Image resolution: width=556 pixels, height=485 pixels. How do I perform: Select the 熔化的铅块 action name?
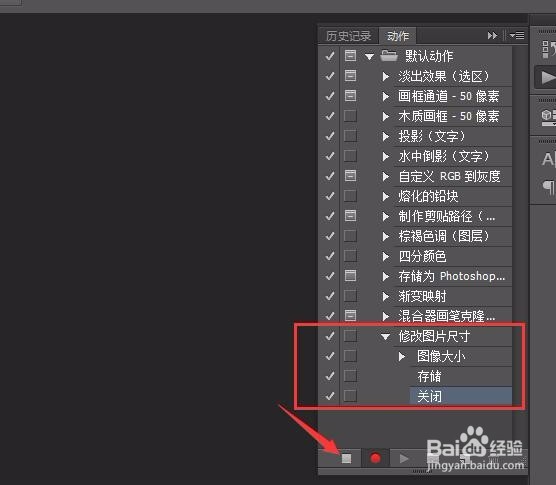point(428,196)
